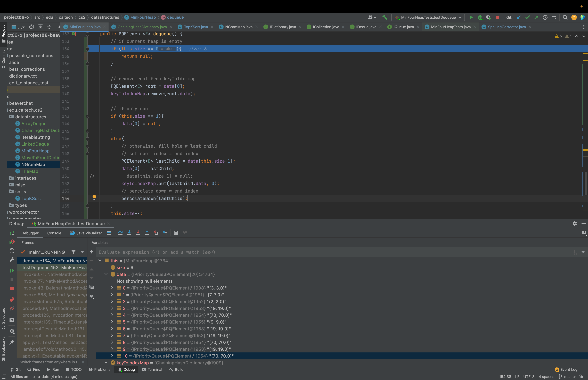Open the Terminal tool window button
Screen dimensions: 588x380
(152, 369)
